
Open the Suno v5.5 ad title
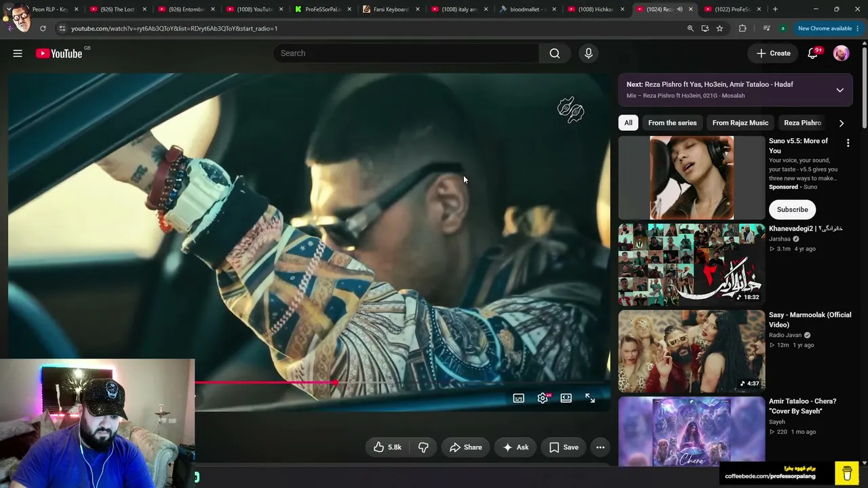[x=798, y=146]
